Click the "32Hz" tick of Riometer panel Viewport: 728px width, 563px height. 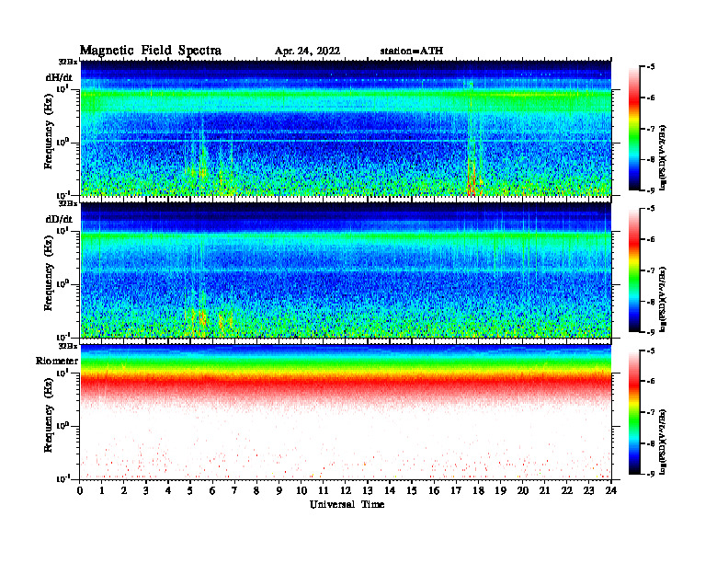click(68, 346)
